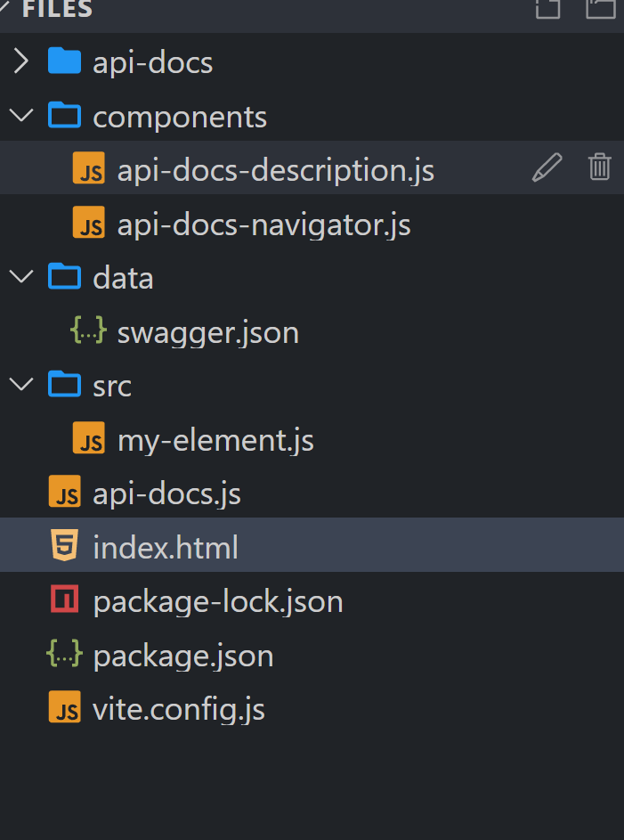This screenshot has height=840, width=624.
Task: Collapse the data folder chevron
Action: (21, 276)
